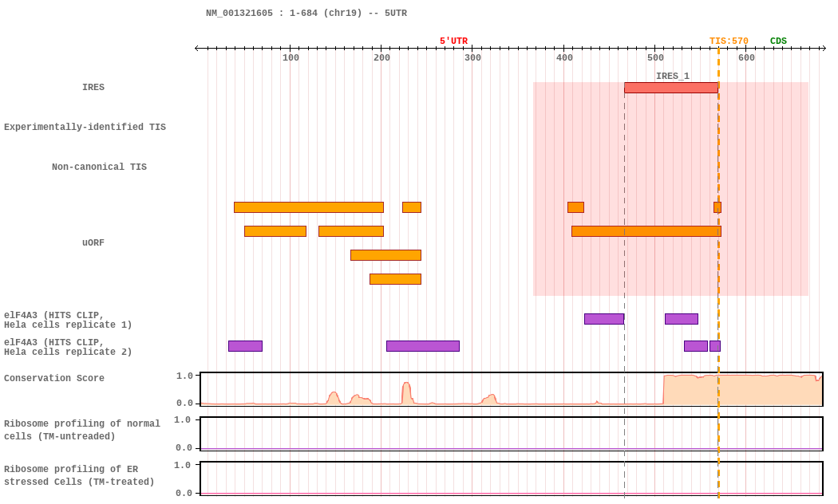
Task: Click the 5'UTR region label
Action: click(453, 41)
